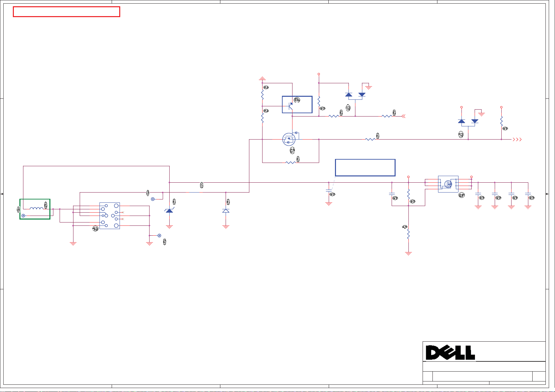Select the resistor below the MOSFET loop
Viewport: 555px width, 392px height.
click(x=290, y=162)
